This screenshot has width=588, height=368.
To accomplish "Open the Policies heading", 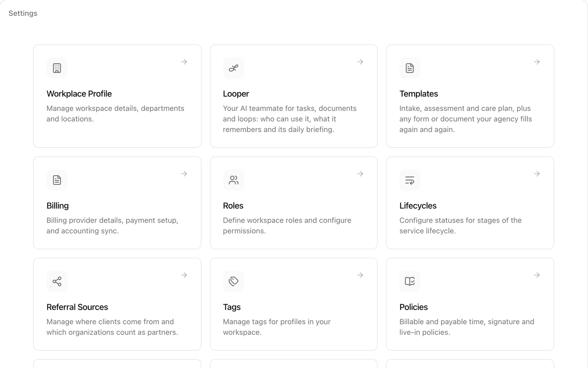I will click(413, 307).
